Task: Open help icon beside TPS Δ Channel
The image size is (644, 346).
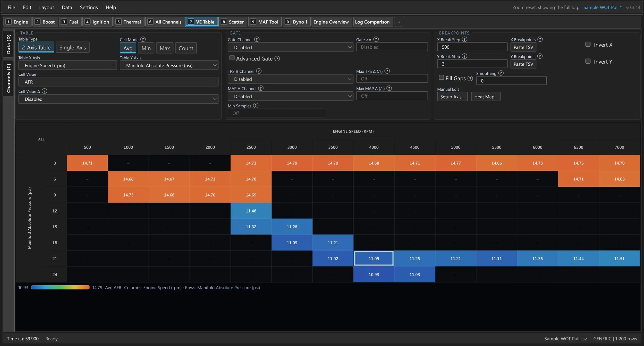Action: pyautogui.click(x=259, y=71)
